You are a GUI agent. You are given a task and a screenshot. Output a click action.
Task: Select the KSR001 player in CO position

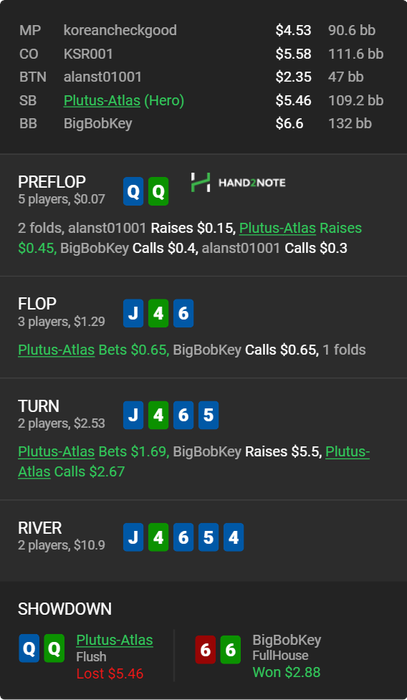click(x=88, y=54)
